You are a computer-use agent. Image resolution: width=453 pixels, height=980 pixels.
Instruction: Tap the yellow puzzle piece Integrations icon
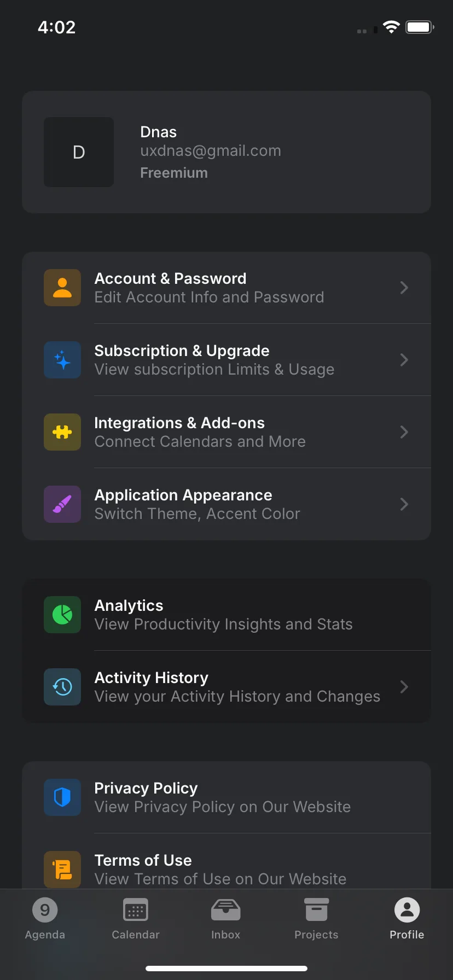coord(62,432)
